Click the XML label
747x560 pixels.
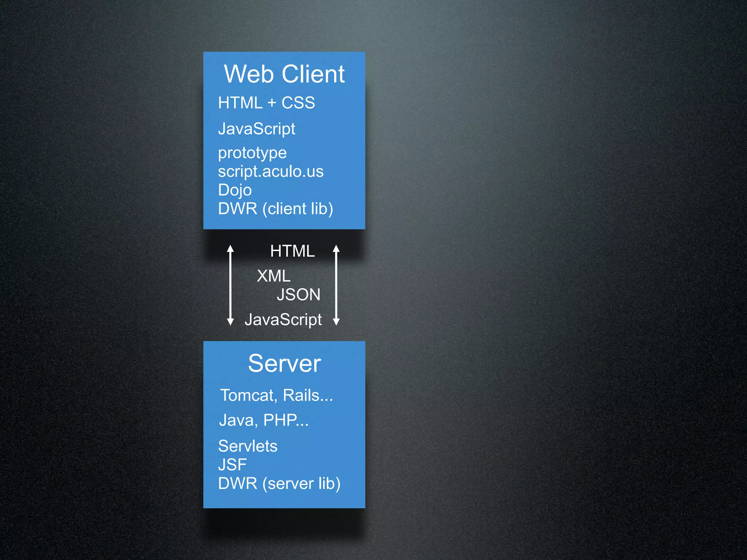[274, 276]
